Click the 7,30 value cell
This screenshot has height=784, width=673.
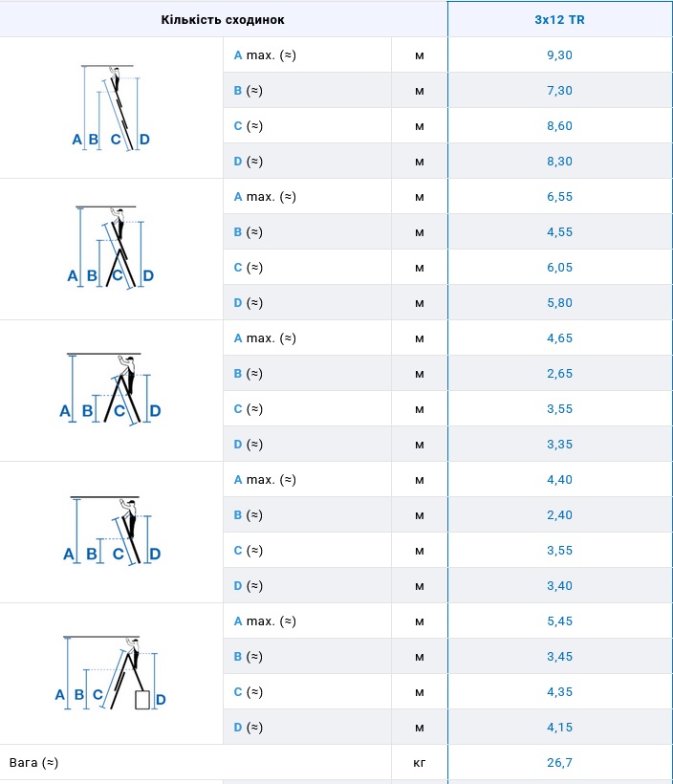pos(559,91)
